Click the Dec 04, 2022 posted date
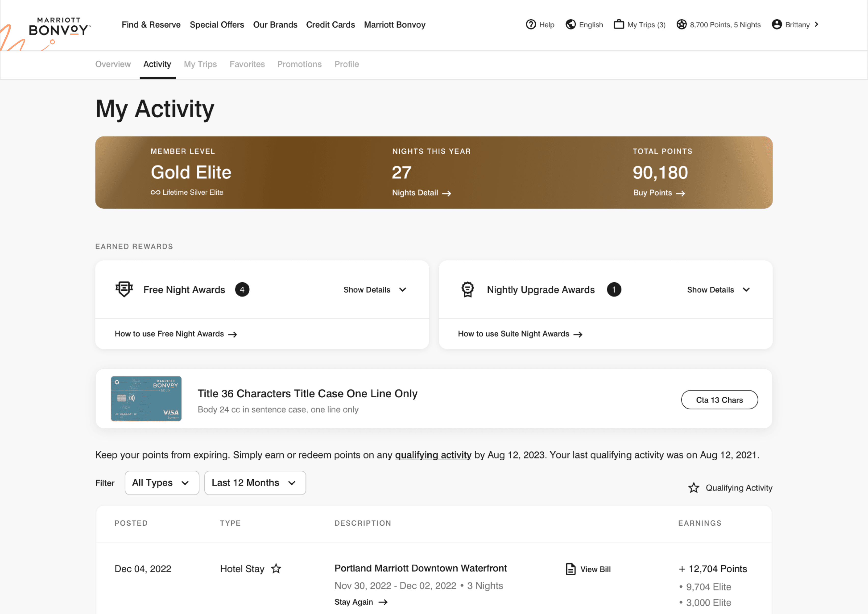This screenshot has width=868, height=614. [143, 569]
